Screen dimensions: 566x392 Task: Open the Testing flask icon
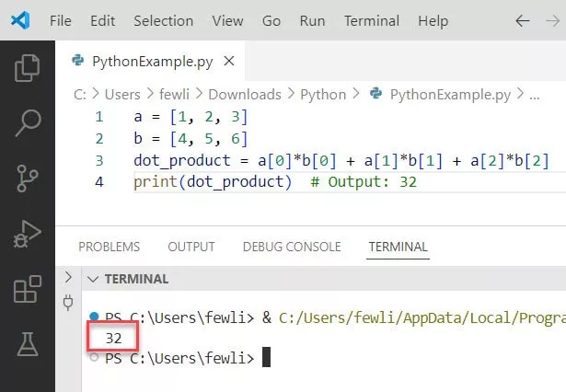tap(28, 344)
